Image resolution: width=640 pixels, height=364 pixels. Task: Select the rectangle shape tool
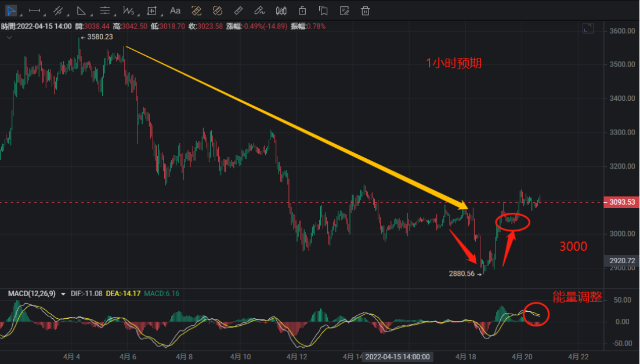click(x=152, y=10)
